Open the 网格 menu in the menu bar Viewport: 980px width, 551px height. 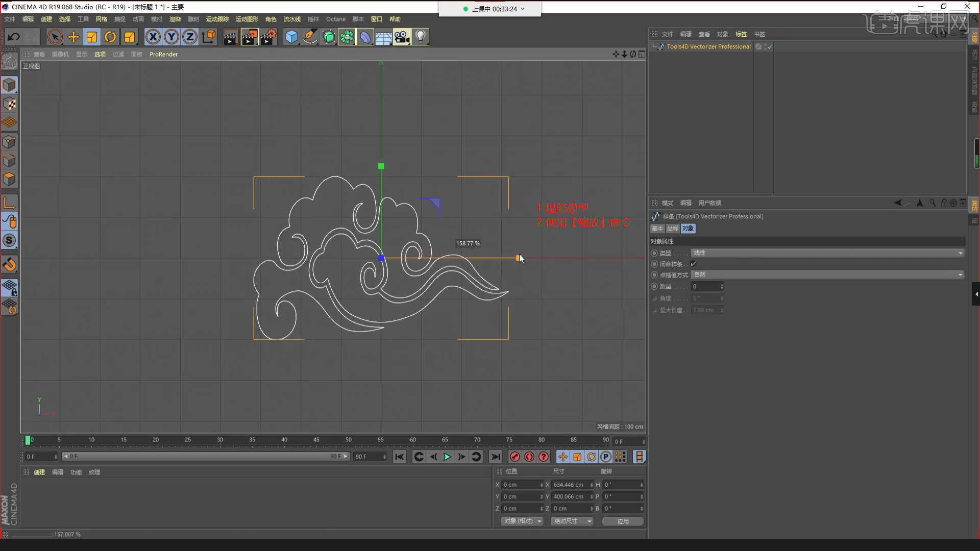[x=102, y=19]
